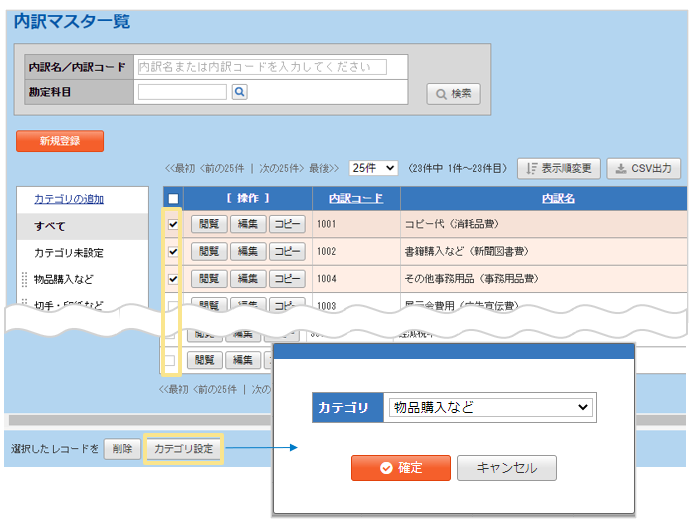Export list with CSV出力 button
The image size is (695, 526).
click(x=645, y=169)
